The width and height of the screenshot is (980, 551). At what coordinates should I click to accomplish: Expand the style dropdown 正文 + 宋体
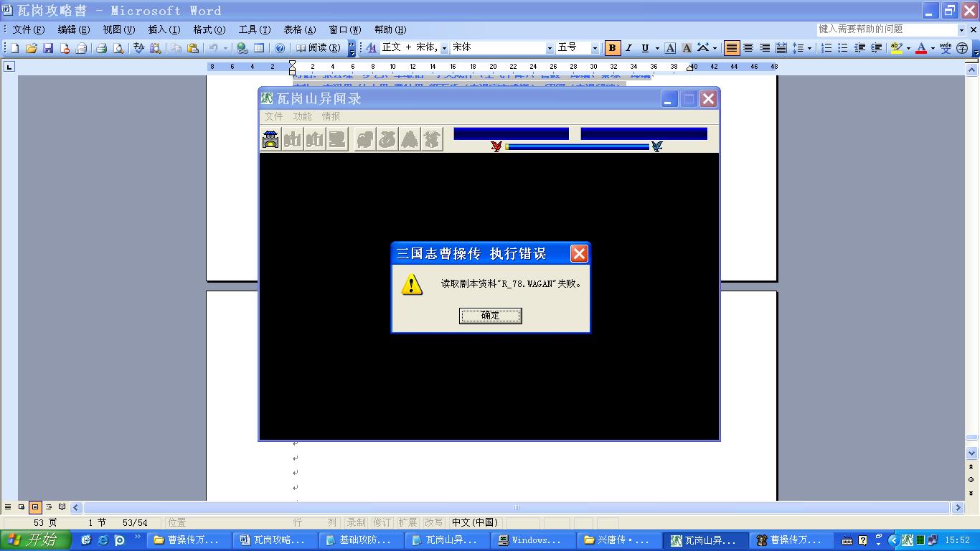[x=444, y=48]
